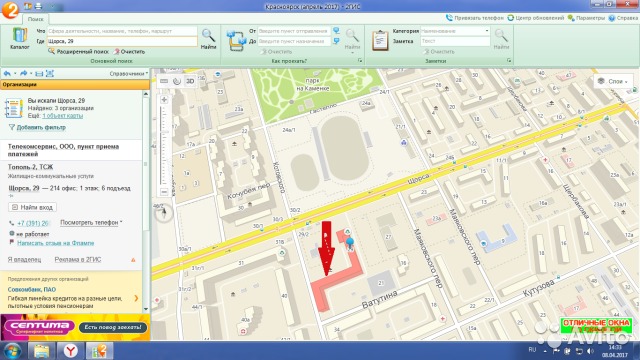This screenshot has width=640, height=360.
Task: Open Yandex browser from the taskbar
Action: coord(71,351)
